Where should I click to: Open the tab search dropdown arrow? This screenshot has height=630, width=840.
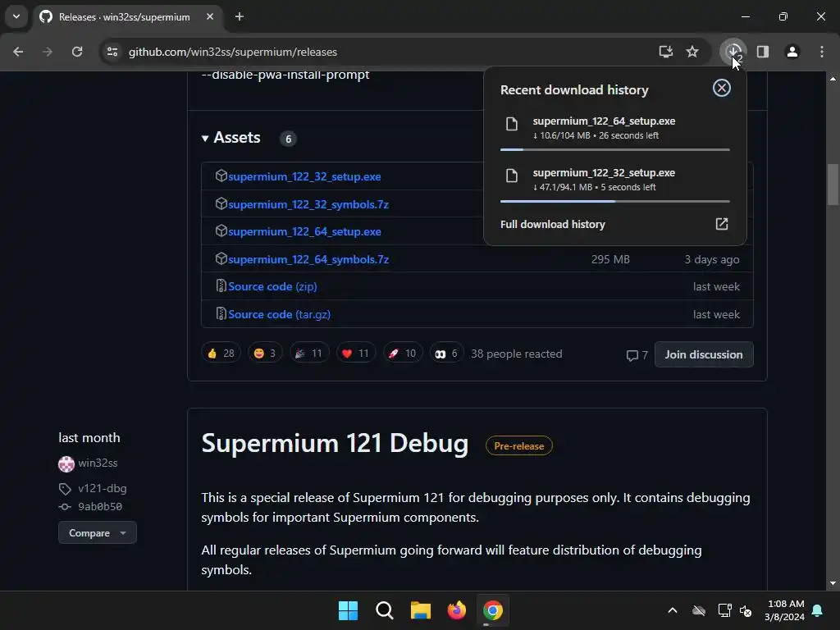pyautogui.click(x=16, y=16)
